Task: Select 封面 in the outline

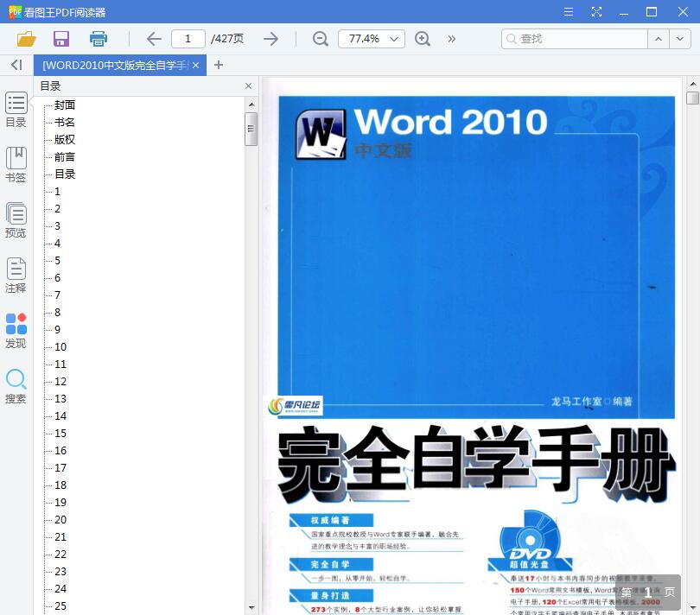Action: [x=65, y=105]
